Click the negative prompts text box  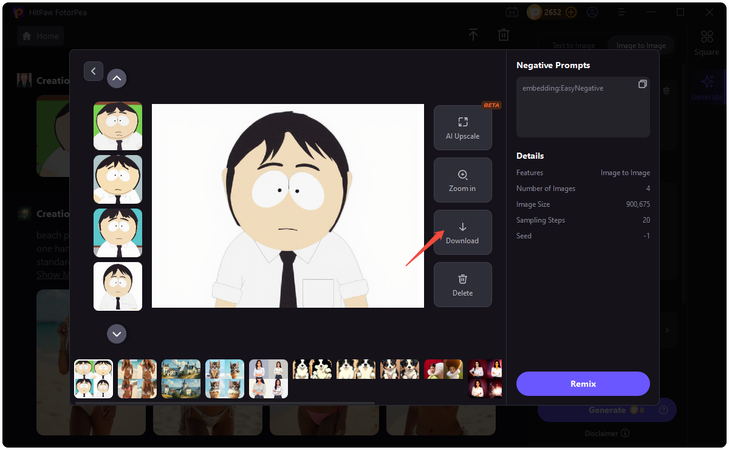583,107
